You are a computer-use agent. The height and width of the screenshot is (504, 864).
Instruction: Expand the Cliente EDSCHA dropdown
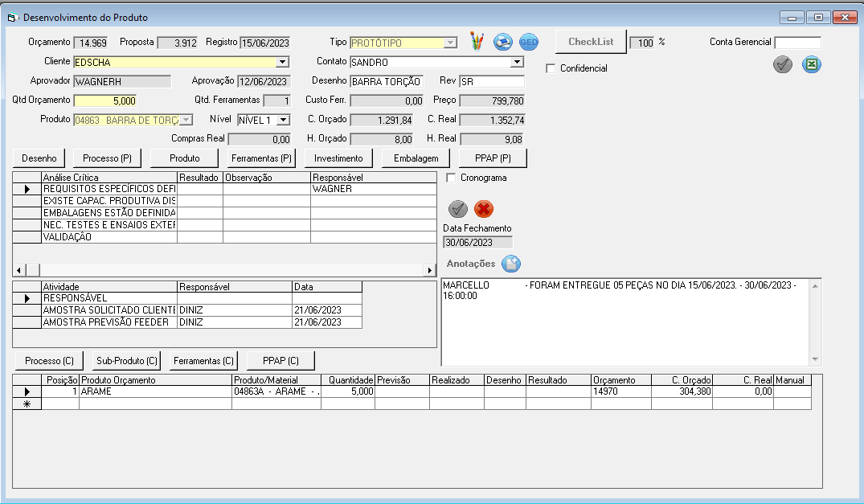tap(282, 62)
